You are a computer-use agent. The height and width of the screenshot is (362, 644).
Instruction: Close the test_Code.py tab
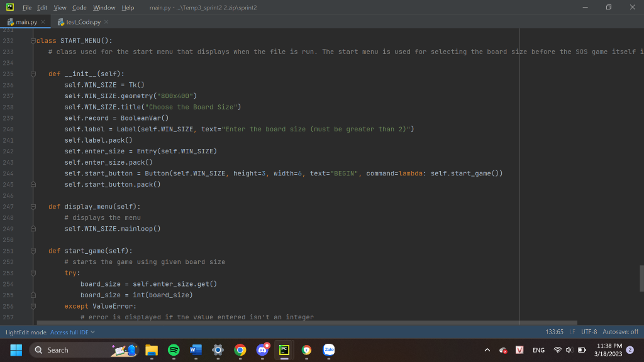tap(106, 22)
